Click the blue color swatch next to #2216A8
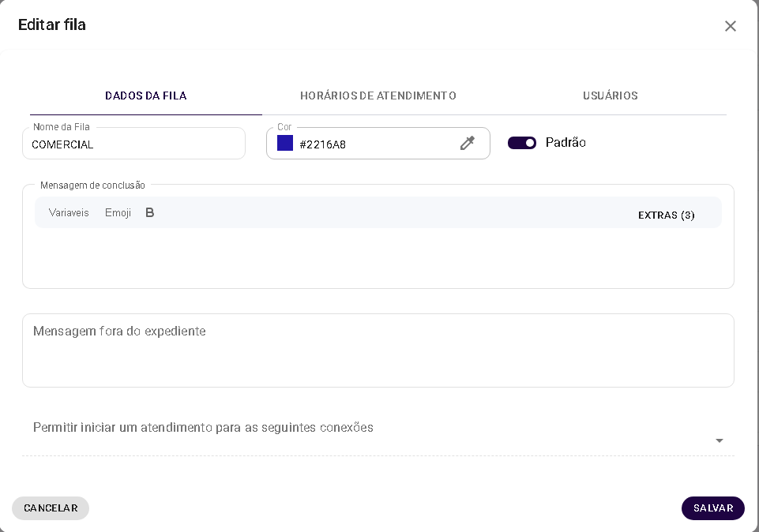Screen dimensions: 759x532 (x=284, y=143)
